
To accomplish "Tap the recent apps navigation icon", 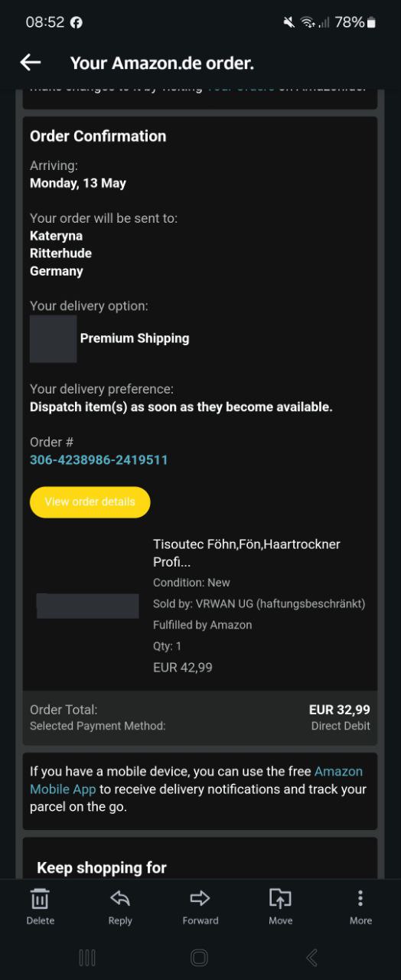I will pos(87,957).
